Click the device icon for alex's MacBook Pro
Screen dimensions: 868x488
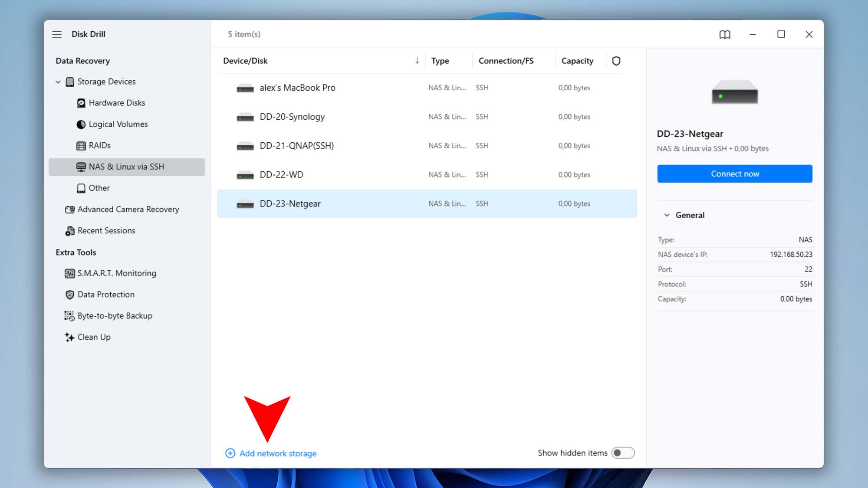coord(245,88)
